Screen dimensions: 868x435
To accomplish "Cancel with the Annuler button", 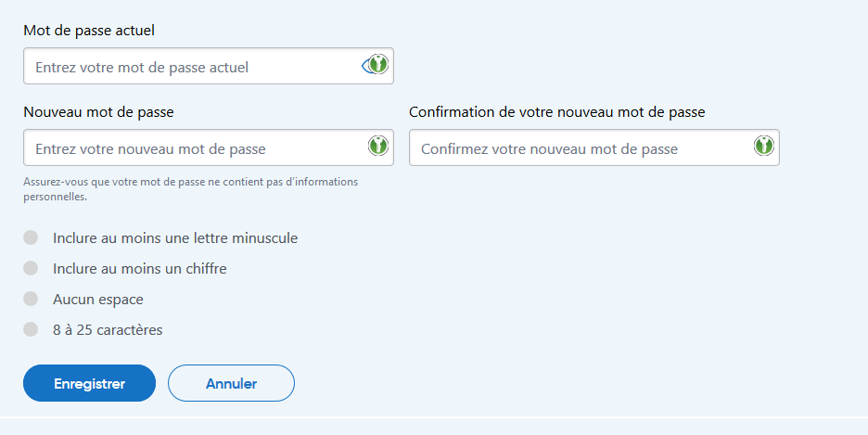I will coord(231,383).
